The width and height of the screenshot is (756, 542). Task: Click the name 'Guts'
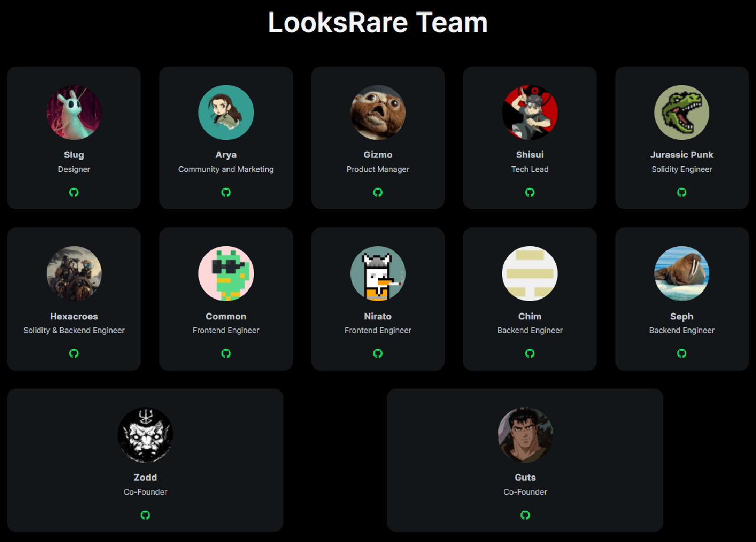coord(525,477)
